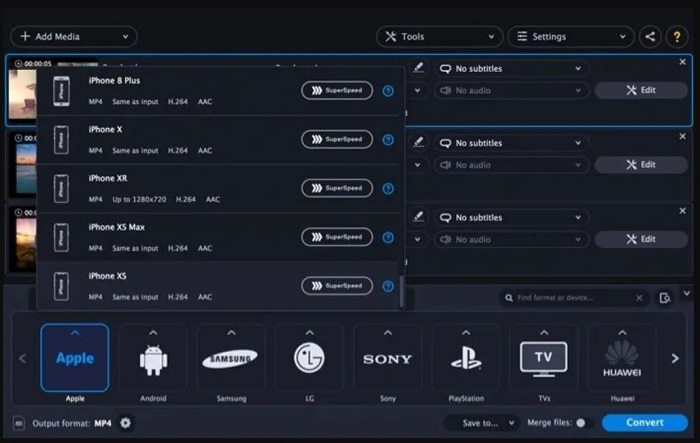Open output format settings gear
Screen dimensions: 700x443
click(x=125, y=422)
